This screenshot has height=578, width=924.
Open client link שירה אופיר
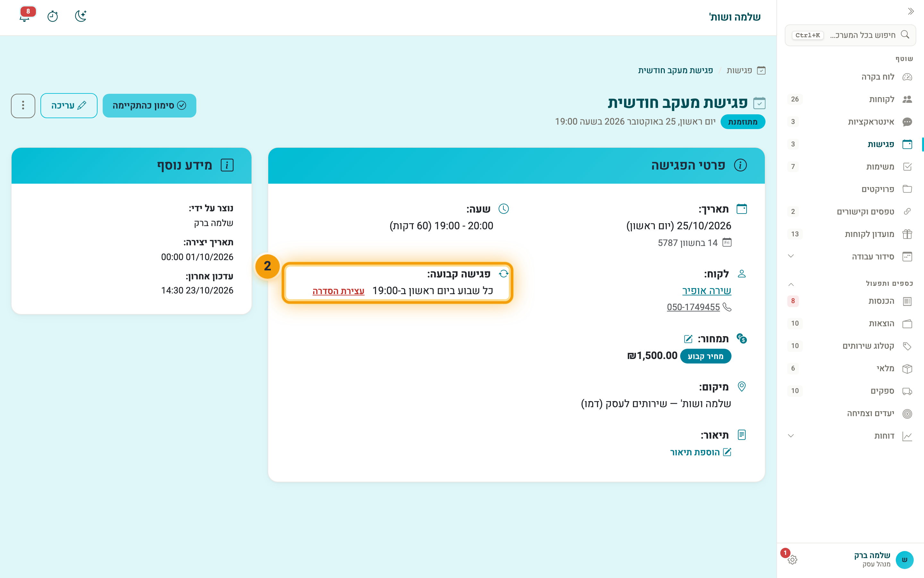(707, 291)
